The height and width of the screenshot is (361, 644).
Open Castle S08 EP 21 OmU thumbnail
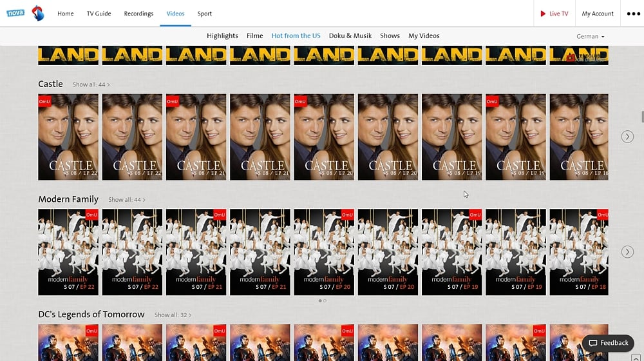tap(196, 137)
